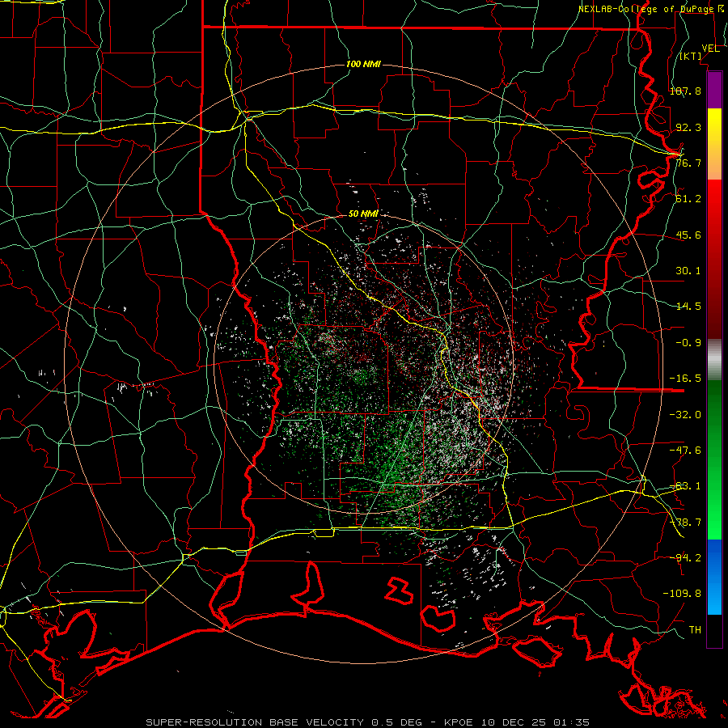
Task: Click the 107.8 legend value
Action: pyautogui.click(x=685, y=91)
